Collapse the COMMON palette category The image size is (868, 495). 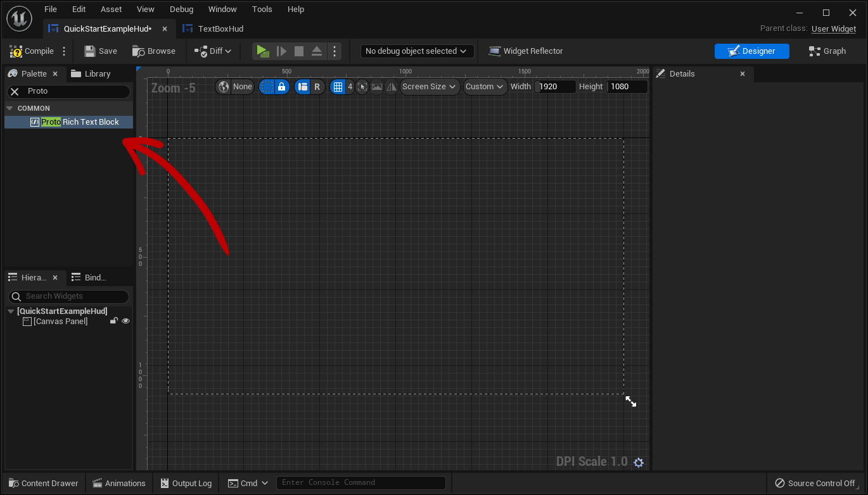[x=10, y=108]
